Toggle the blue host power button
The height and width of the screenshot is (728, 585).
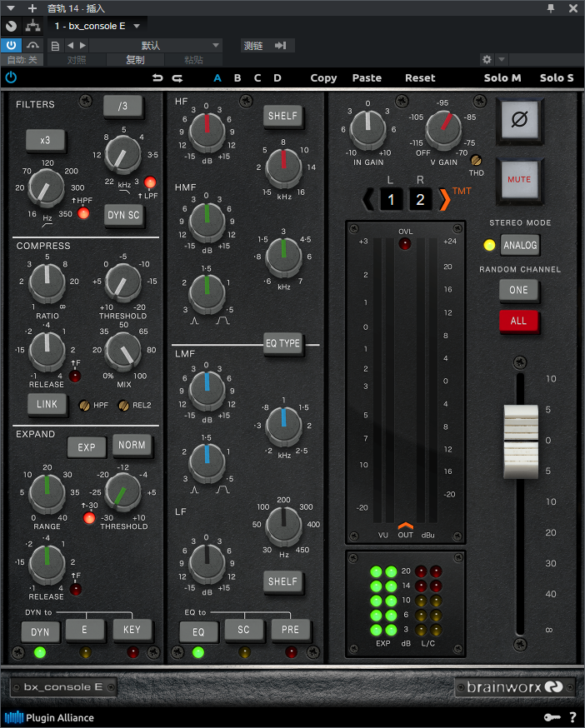[11, 46]
